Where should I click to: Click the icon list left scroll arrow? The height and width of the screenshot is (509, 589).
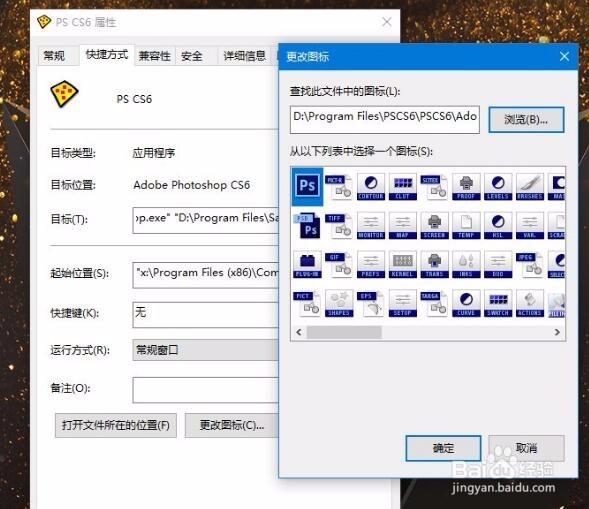pos(299,332)
